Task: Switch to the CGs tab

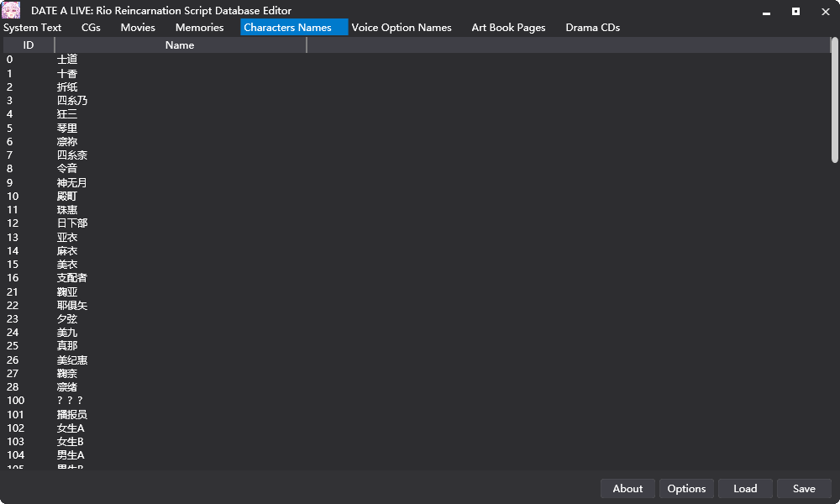Action: coord(91,28)
